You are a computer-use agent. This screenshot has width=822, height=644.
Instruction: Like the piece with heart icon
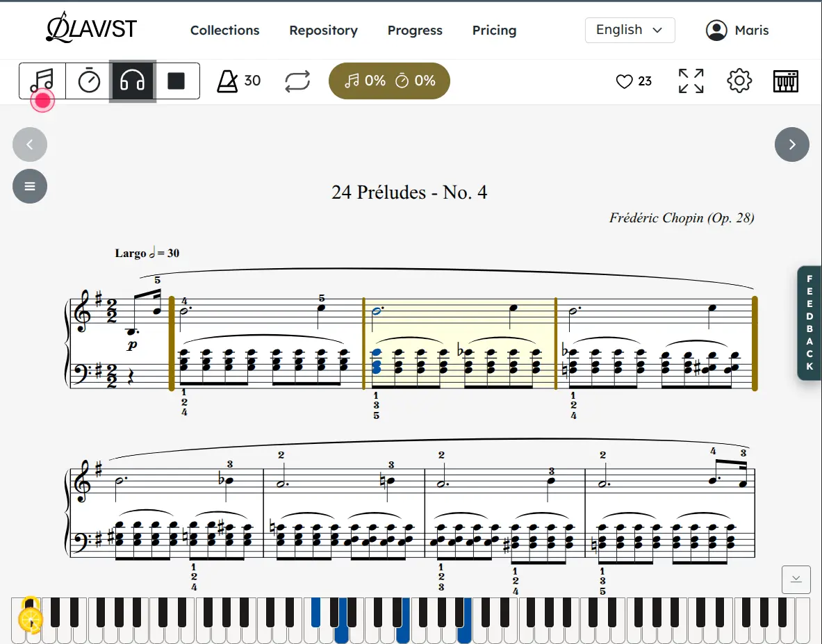coord(624,81)
